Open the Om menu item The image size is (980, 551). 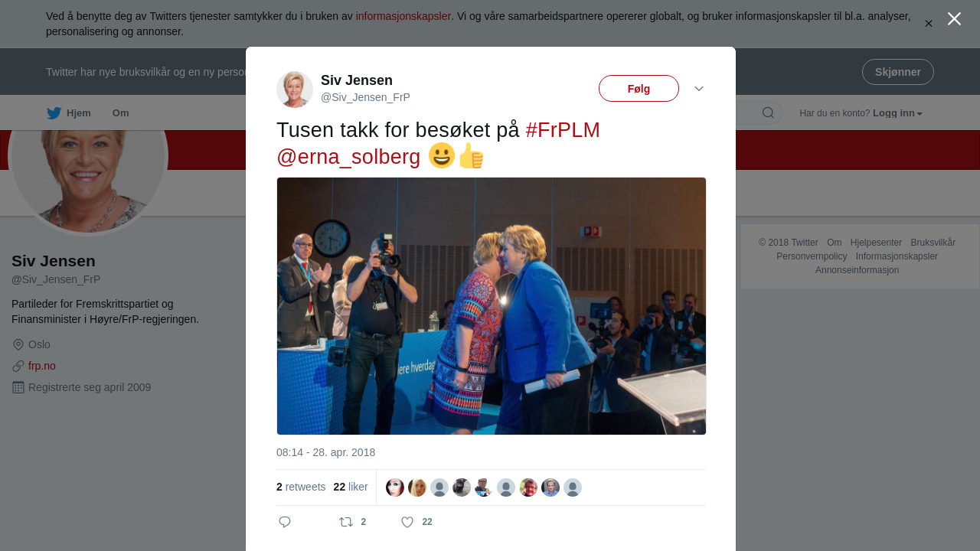[121, 113]
